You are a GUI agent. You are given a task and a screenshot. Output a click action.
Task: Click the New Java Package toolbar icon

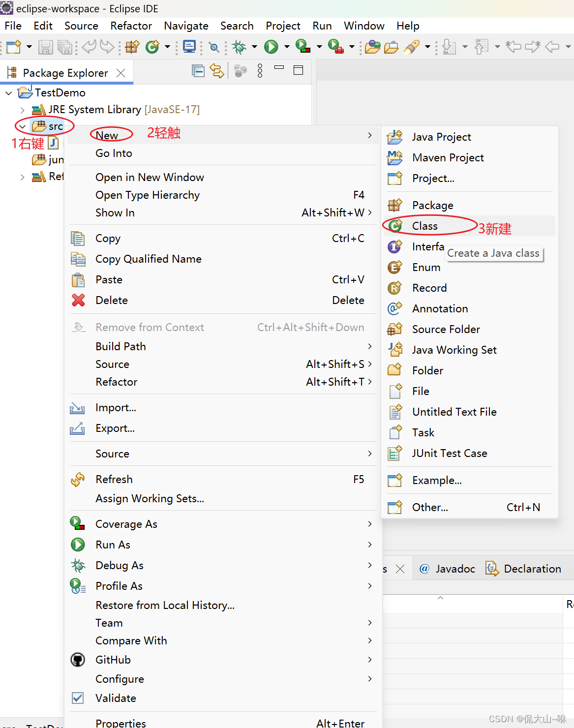(132, 47)
